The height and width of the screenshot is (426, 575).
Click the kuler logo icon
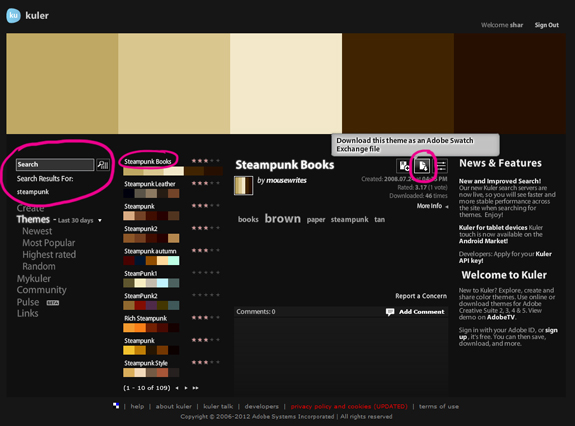point(14,15)
